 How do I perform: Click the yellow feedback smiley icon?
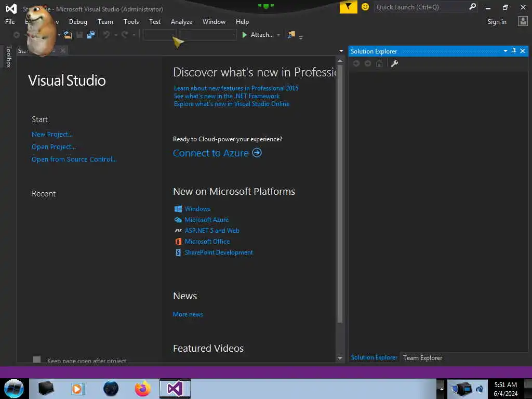pos(365,7)
